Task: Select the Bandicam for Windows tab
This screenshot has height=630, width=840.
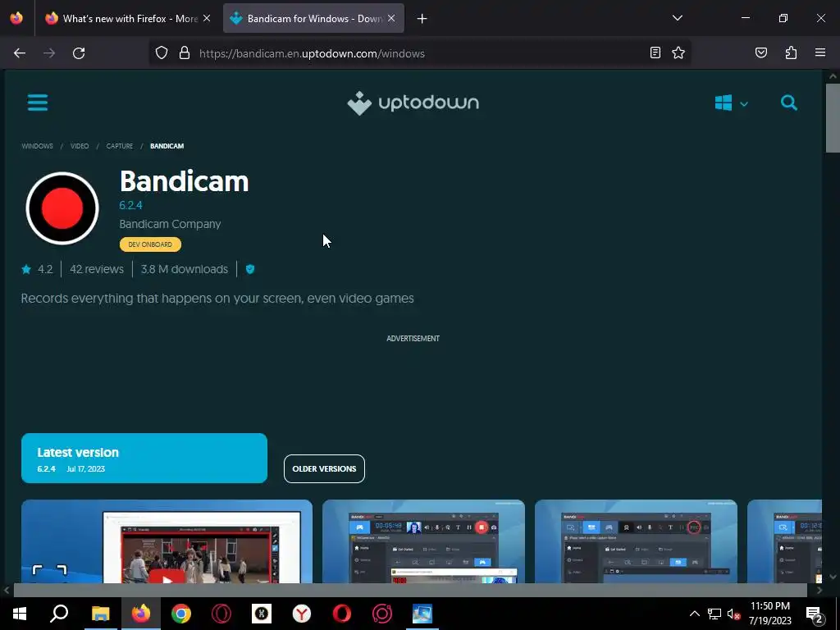Action: (x=313, y=19)
